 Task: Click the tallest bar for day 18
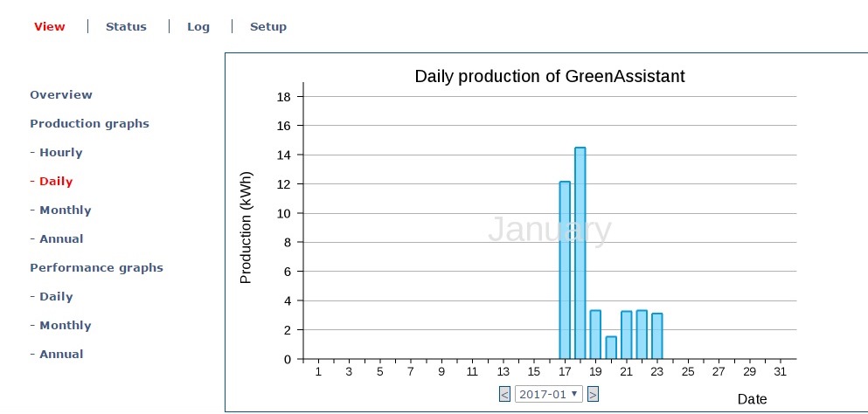580,253
